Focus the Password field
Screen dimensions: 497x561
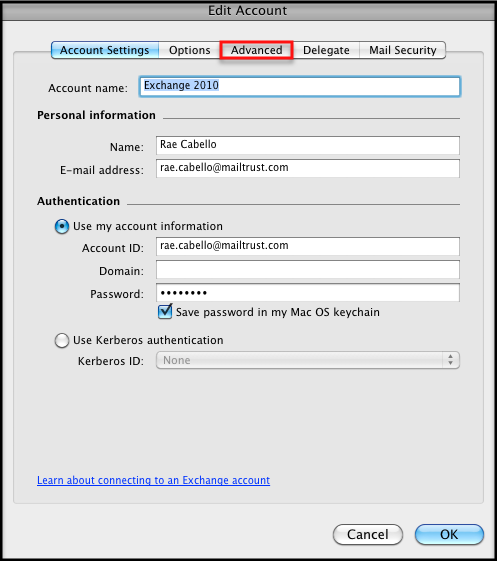click(308, 293)
